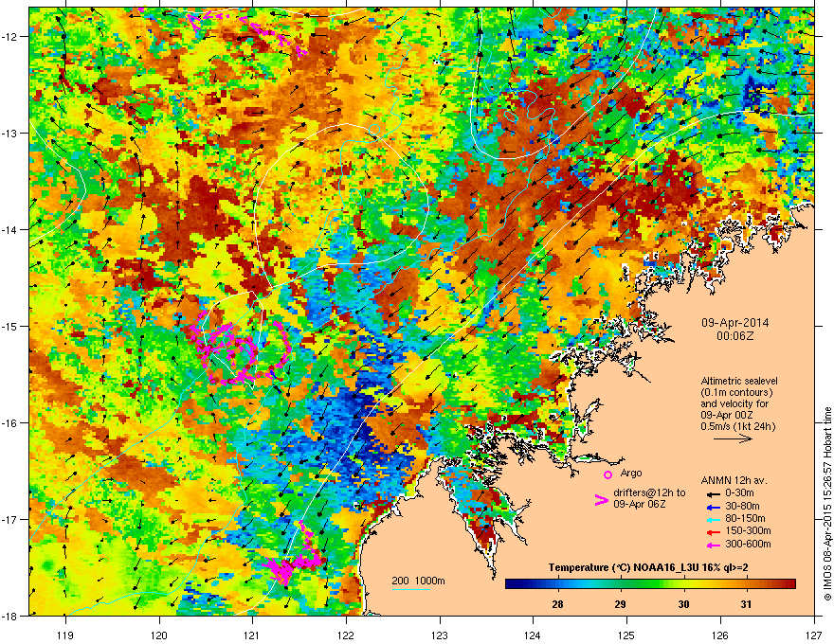834x644 pixels.
Task: Click the longitude axis label 123
Action: [440, 635]
